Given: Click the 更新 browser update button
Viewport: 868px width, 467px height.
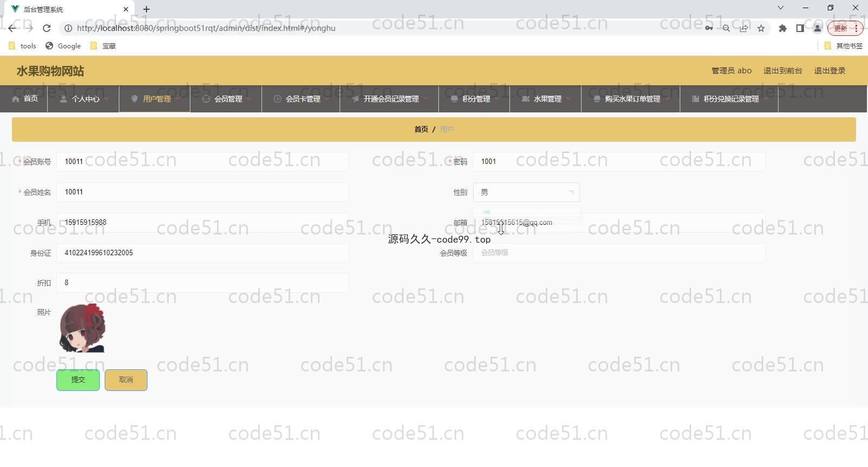Looking at the screenshot, I should click(x=845, y=28).
